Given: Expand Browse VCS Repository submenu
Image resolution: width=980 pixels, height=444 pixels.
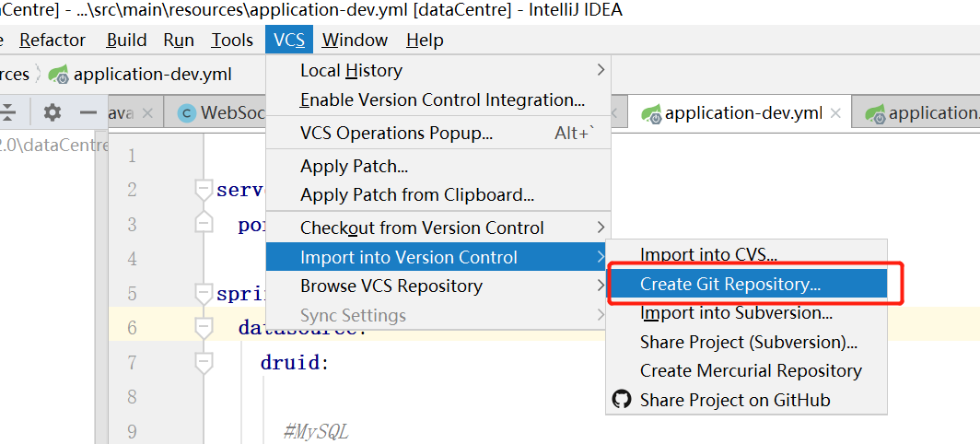Looking at the screenshot, I should click(x=438, y=286).
